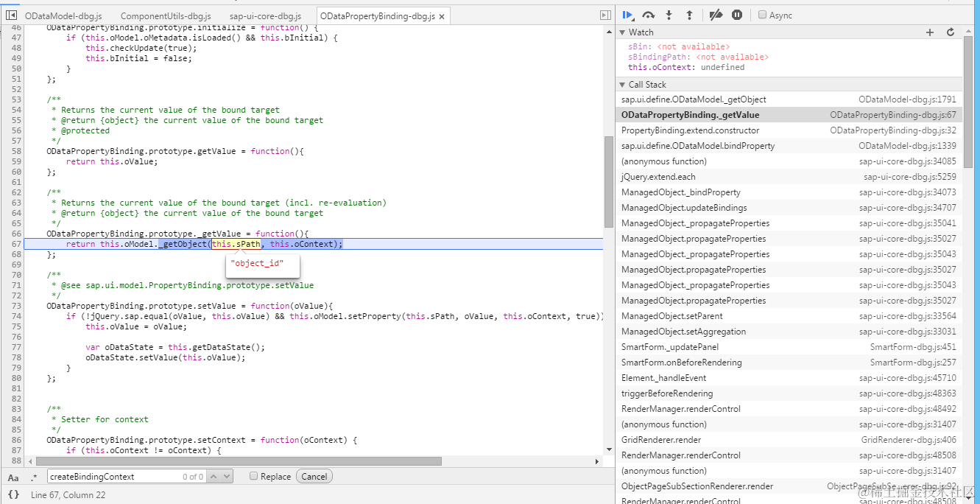Select PropertyBinding.extend.constructor stack frame

(789, 130)
